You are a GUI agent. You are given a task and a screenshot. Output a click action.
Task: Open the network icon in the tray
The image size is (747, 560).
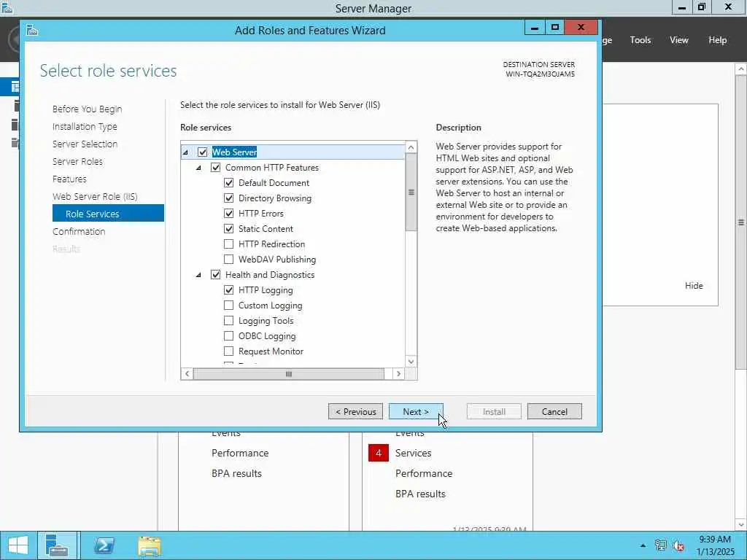tap(660, 545)
